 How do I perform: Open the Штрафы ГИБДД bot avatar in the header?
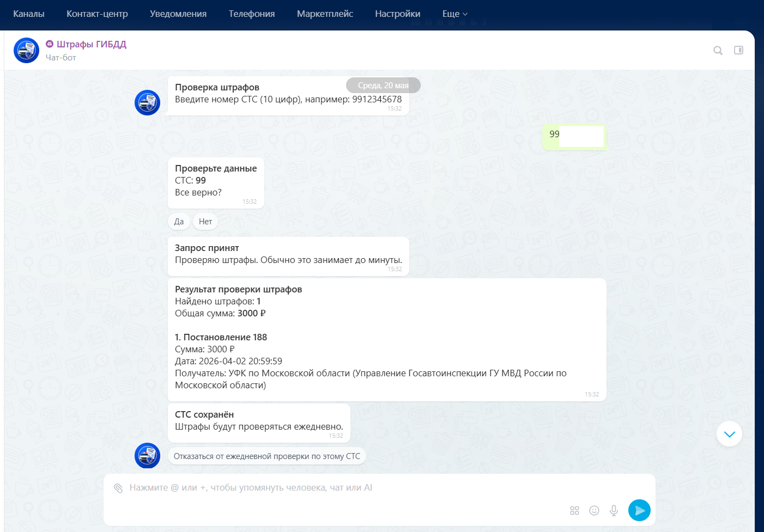[26, 50]
